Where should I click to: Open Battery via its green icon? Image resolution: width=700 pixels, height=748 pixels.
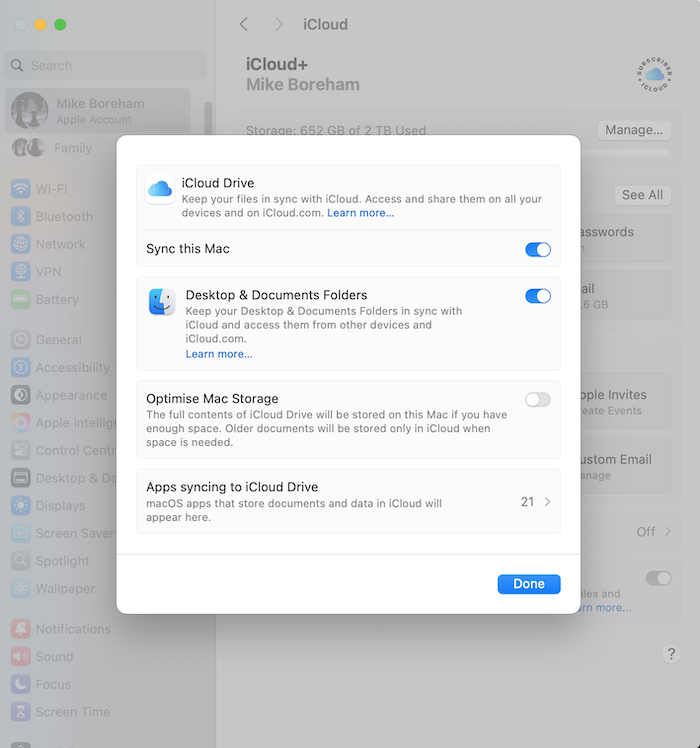pos(21,300)
